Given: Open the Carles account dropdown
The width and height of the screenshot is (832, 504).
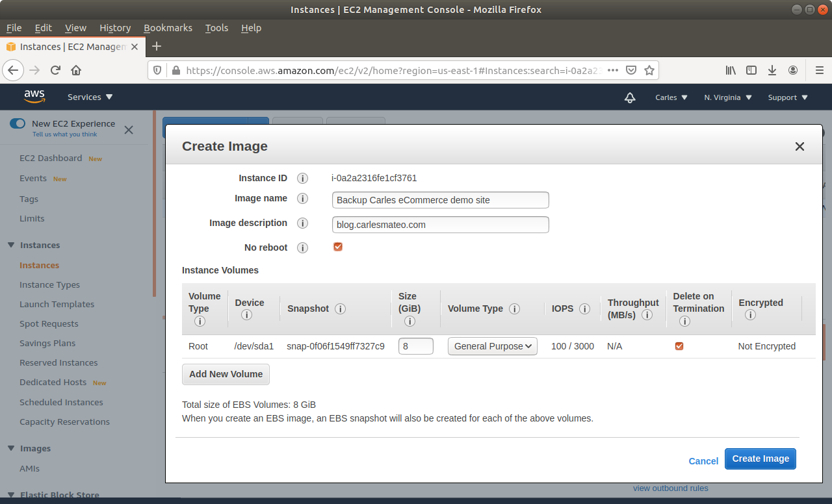Looking at the screenshot, I should pyautogui.click(x=671, y=97).
